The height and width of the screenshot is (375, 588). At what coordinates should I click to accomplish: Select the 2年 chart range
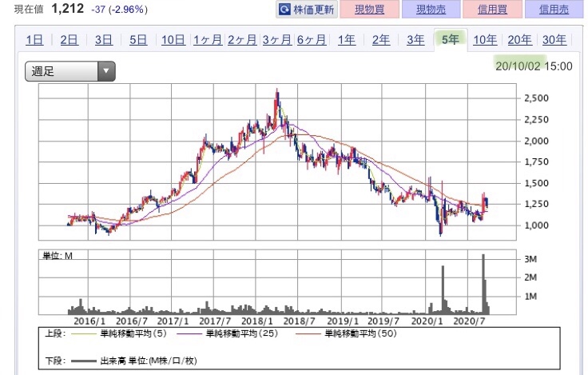click(381, 39)
